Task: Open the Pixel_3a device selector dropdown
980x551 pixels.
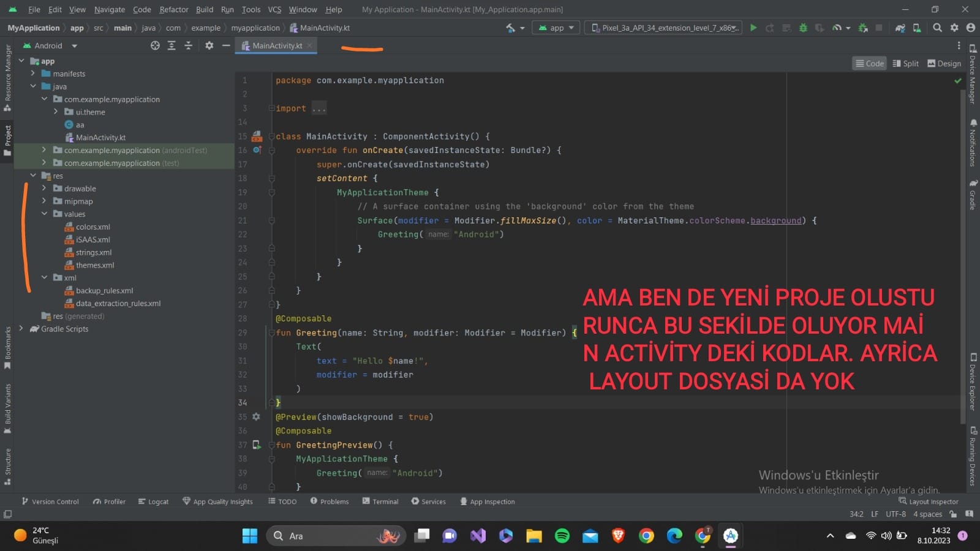Action: click(x=663, y=28)
